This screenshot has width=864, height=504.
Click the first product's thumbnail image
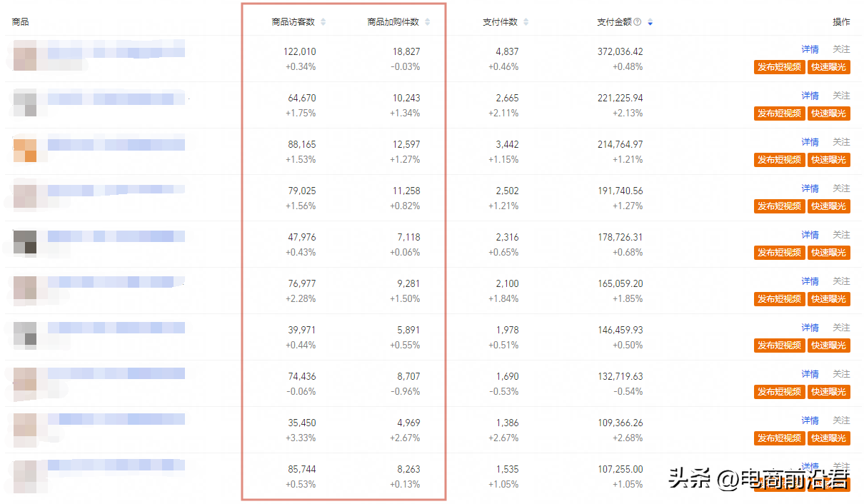26,56
